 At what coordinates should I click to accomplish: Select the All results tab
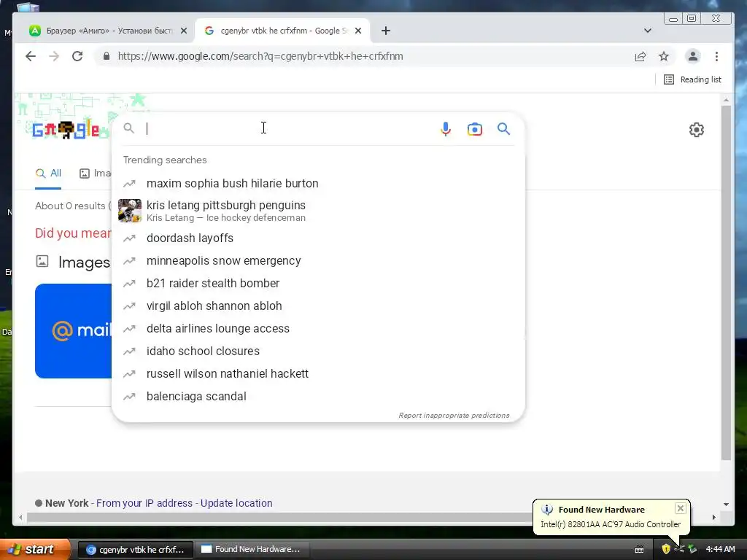(49, 174)
